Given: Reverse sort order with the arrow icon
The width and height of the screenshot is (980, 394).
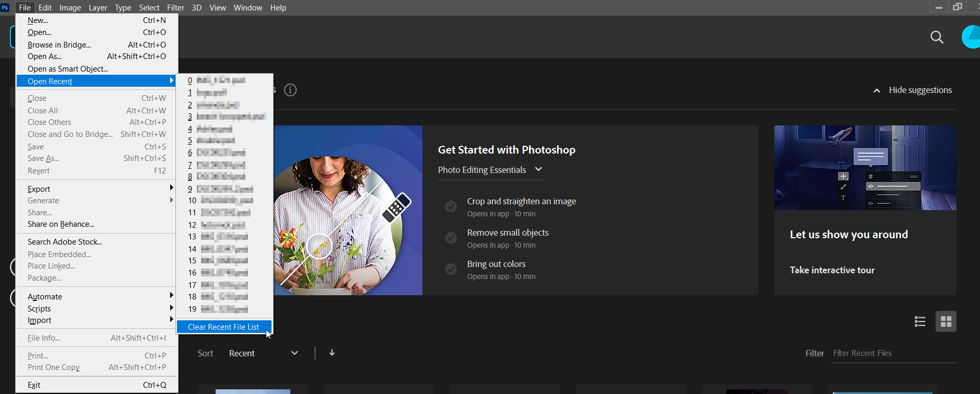Looking at the screenshot, I should click(332, 353).
